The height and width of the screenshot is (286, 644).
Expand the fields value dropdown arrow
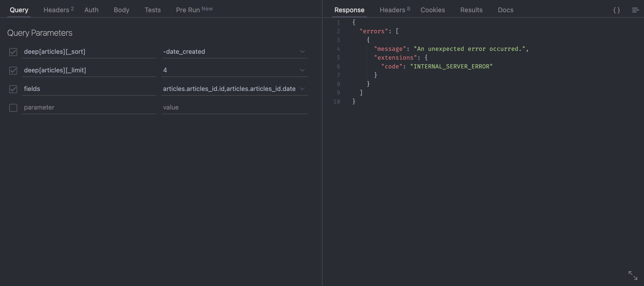(302, 89)
